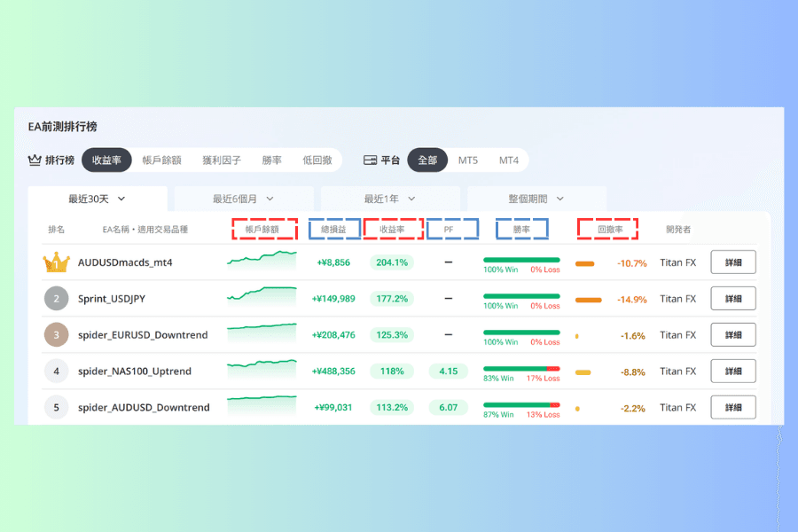798x532 pixels.
Task: Click the 118% return value
Action: coord(392,372)
